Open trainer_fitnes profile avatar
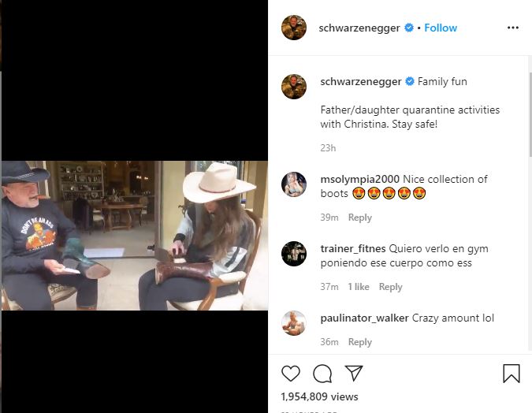532x413 pixels. coord(294,254)
